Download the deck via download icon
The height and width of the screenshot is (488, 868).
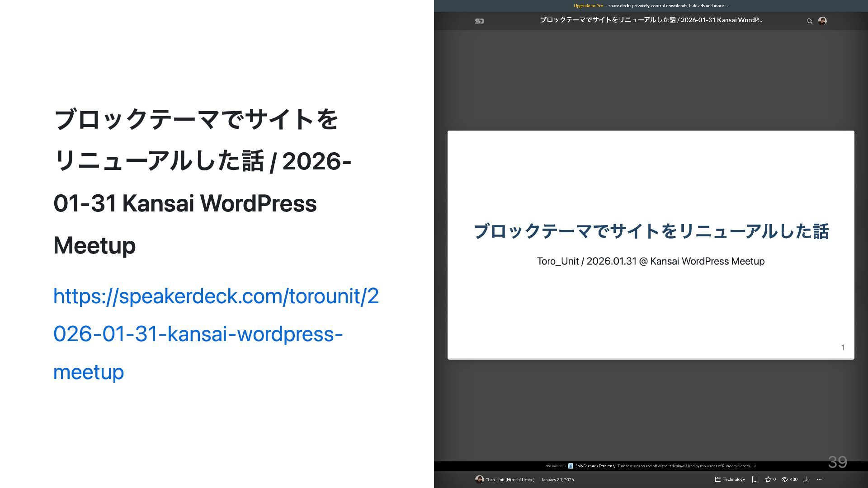tap(806, 479)
